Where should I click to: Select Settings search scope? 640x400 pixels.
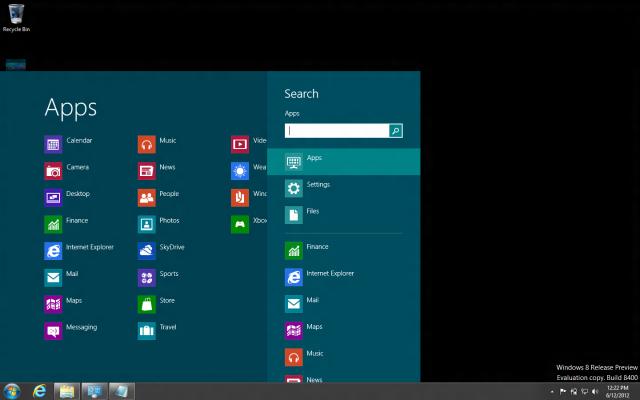click(x=344, y=188)
